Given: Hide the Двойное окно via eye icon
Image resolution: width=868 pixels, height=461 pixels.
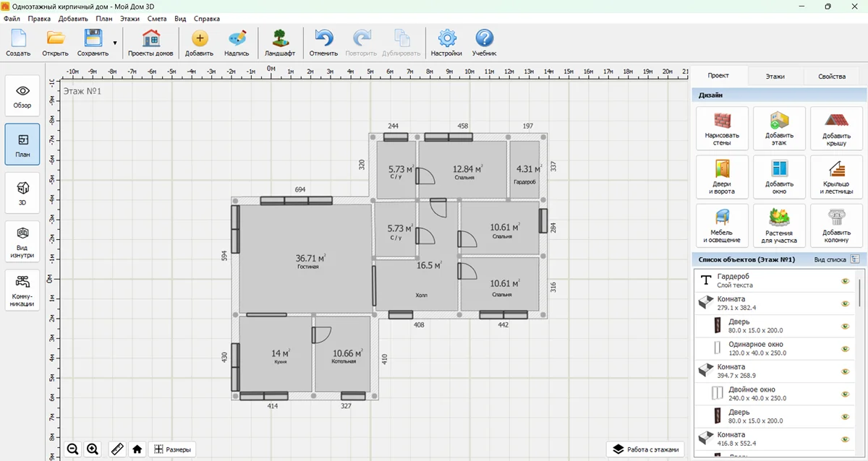Looking at the screenshot, I should click(845, 394).
